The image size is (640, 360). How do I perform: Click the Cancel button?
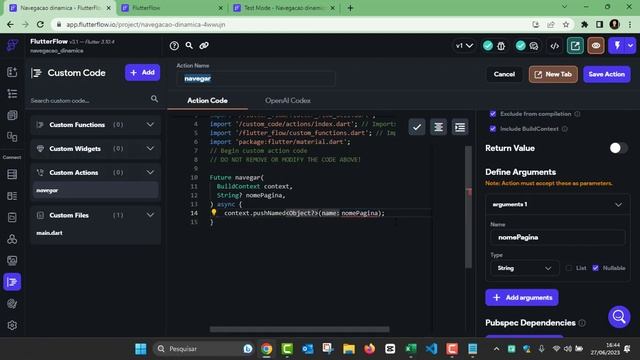pos(504,74)
